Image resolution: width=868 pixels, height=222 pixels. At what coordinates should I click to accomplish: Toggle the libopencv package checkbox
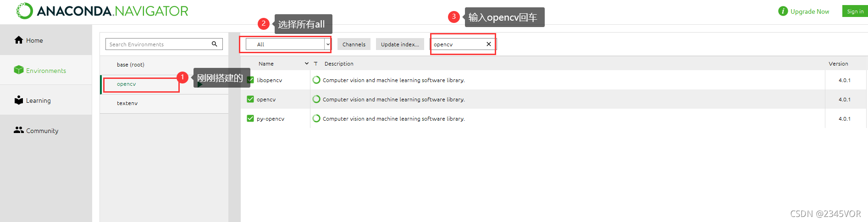[x=250, y=80]
